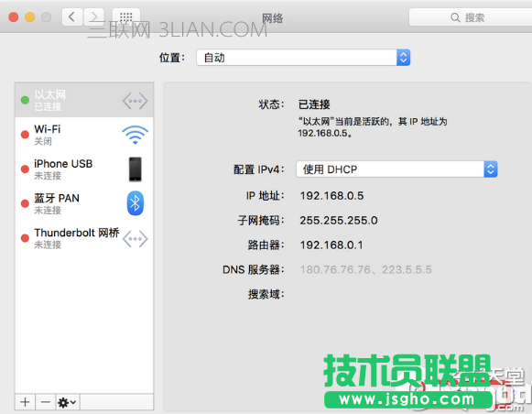Viewport: 532px width, 414px height.
Task: Open the gear action menu
Action: tap(67, 402)
